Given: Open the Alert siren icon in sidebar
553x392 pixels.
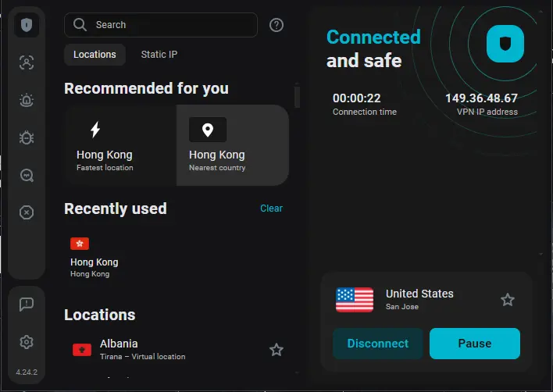Looking at the screenshot, I should click(27, 100).
